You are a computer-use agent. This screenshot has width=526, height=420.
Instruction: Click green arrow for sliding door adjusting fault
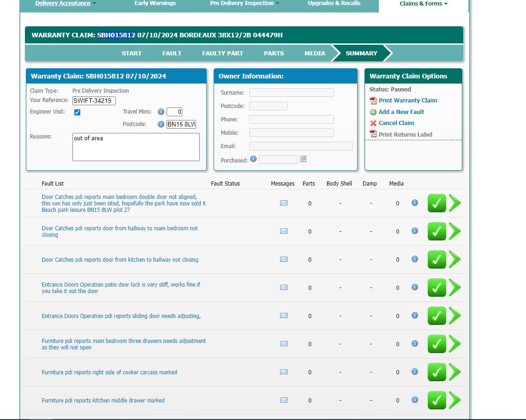coord(455,316)
